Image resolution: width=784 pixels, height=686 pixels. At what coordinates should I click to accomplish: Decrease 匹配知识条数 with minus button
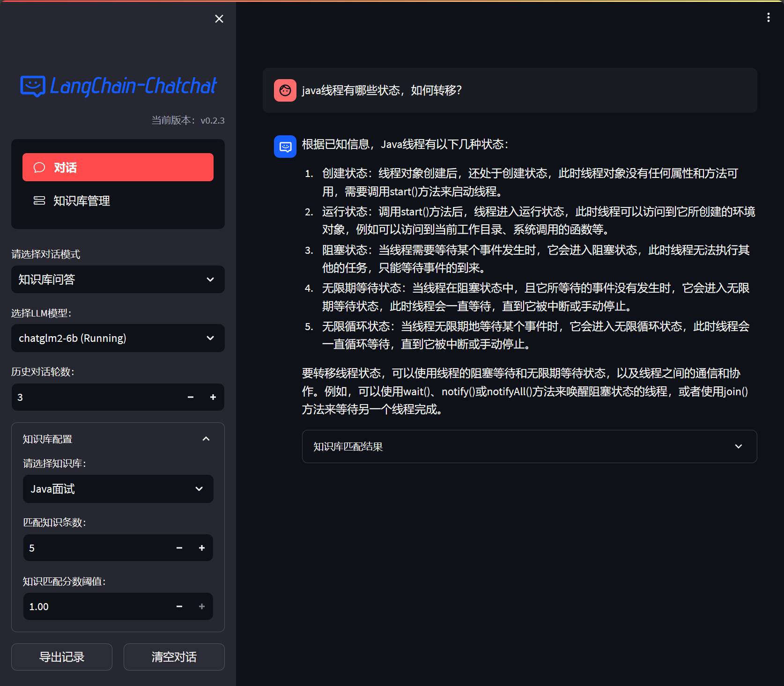coord(179,548)
